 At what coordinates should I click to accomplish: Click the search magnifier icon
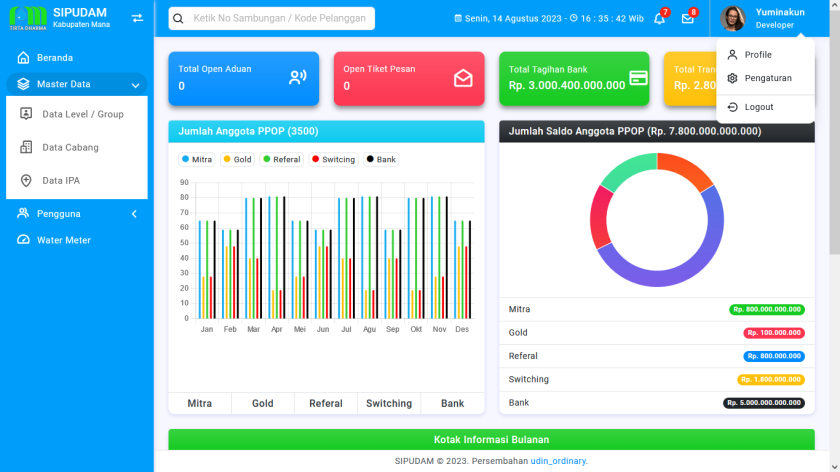pyautogui.click(x=178, y=19)
